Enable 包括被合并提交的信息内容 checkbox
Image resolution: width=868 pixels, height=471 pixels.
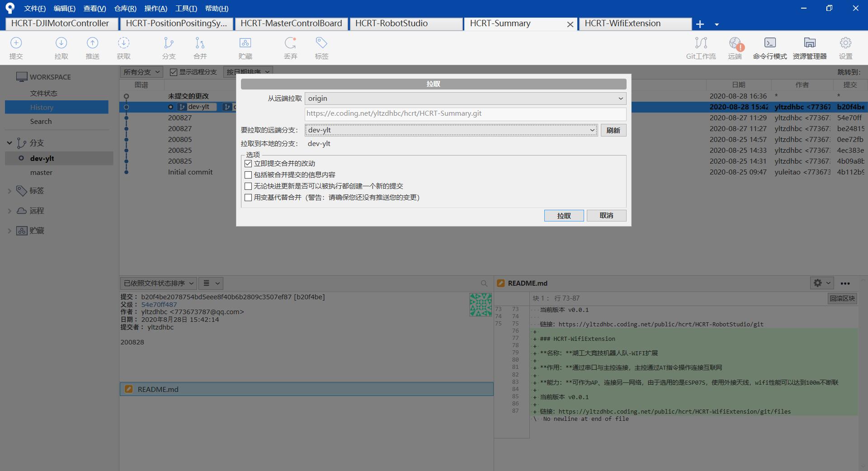(x=248, y=175)
